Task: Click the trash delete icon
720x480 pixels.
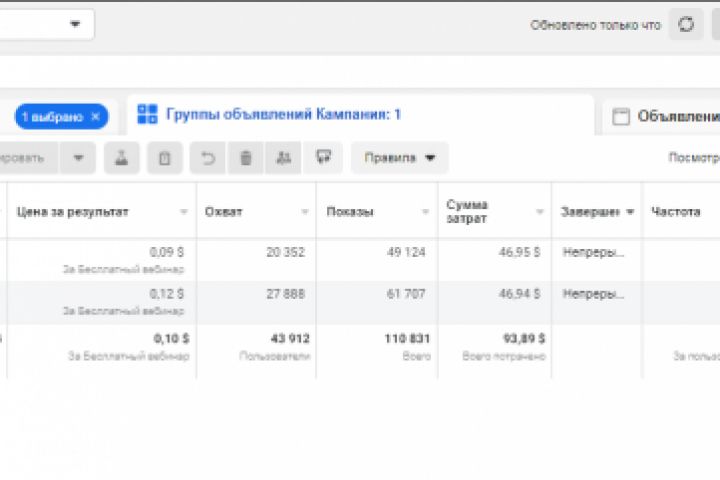Action: [x=246, y=158]
